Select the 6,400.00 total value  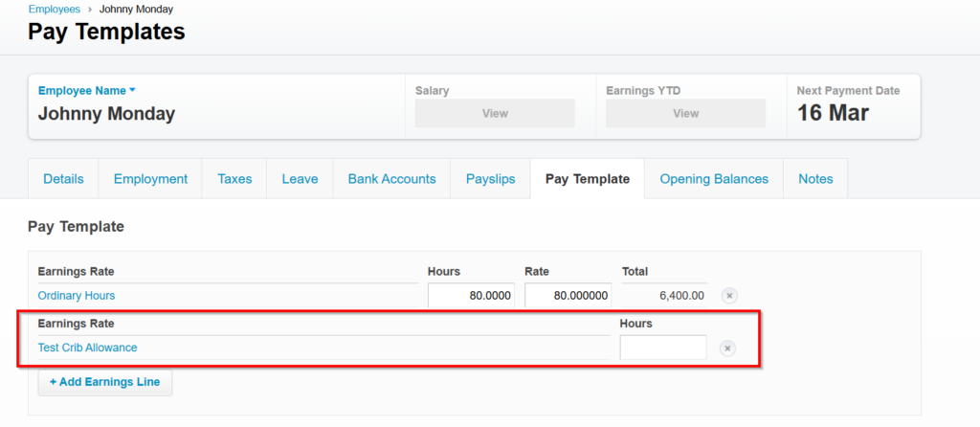coord(681,296)
